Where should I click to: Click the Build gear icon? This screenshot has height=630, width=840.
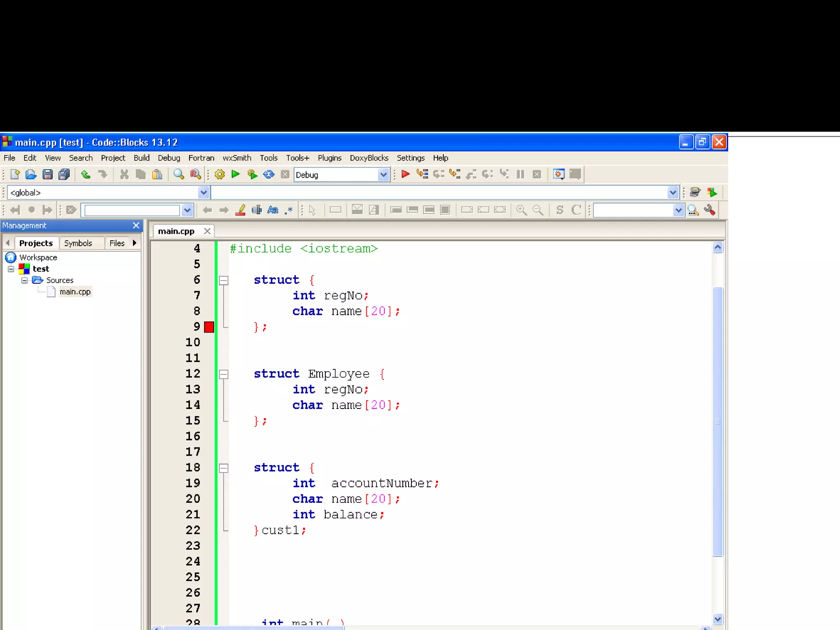[219, 174]
